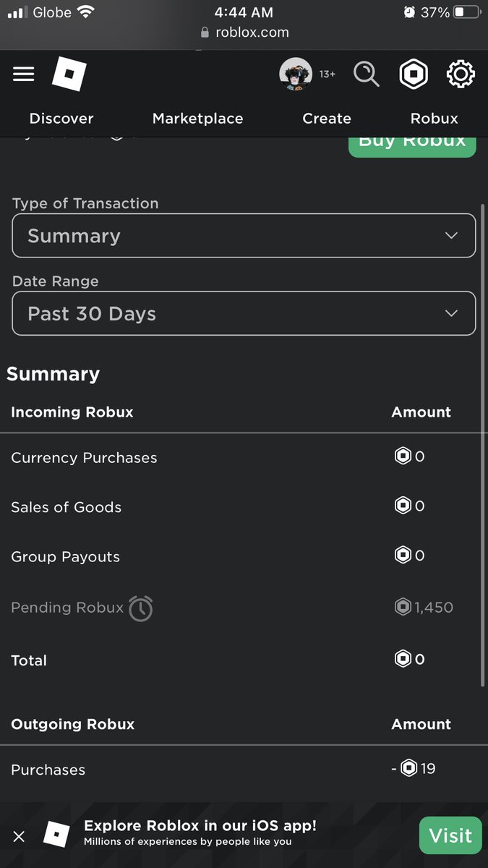The width and height of the screenshot is (488, 868).
Task: Tap the lock icon in the address bar
Action: click(205, 33)
